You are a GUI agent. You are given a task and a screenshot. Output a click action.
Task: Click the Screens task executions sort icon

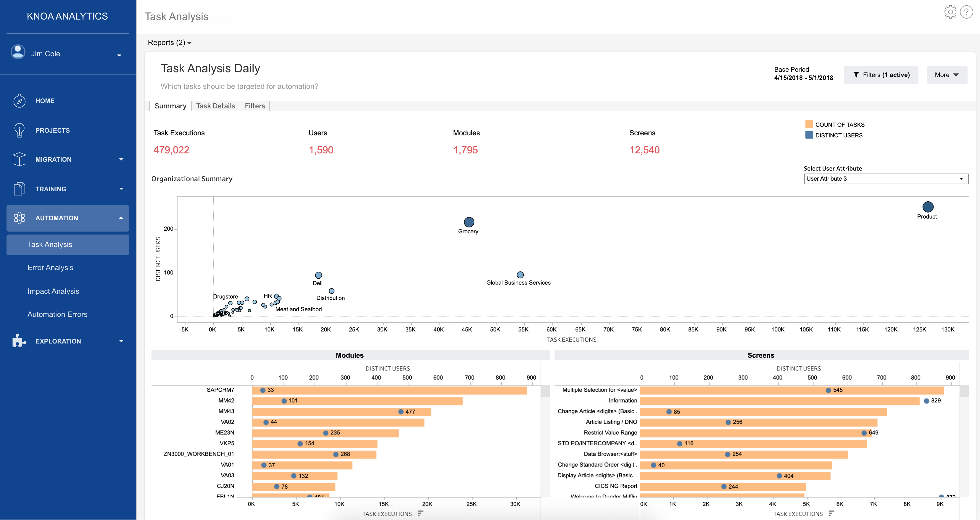point(831,513)
